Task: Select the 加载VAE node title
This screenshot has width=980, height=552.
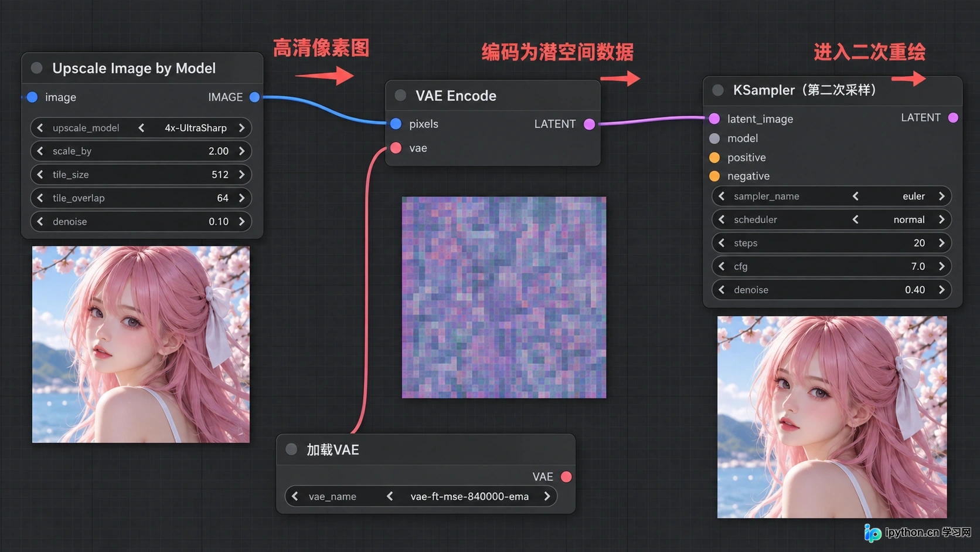Action: (333, 450)
